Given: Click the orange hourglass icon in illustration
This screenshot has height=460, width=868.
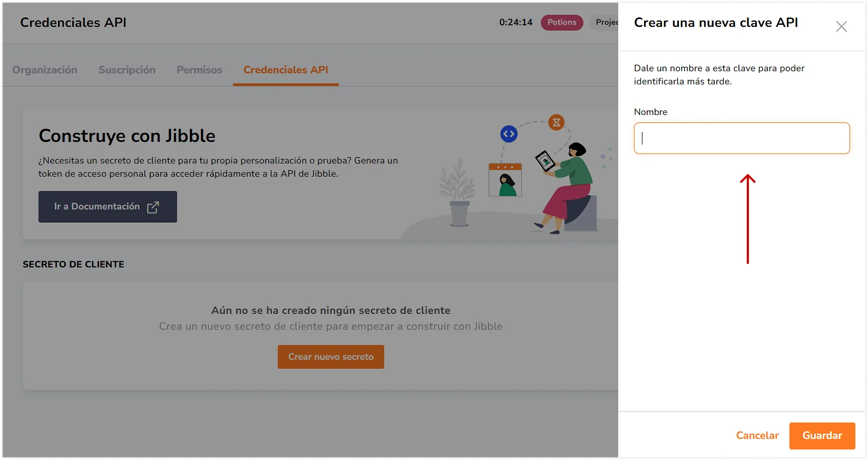Looking at the screenshot, I should 557,122.
